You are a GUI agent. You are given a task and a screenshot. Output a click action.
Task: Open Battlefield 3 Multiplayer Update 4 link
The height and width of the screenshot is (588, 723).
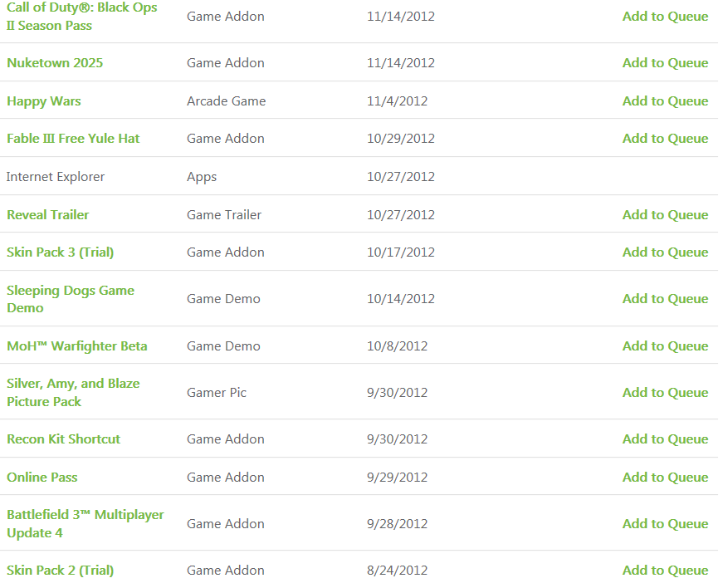click(85, 524)
